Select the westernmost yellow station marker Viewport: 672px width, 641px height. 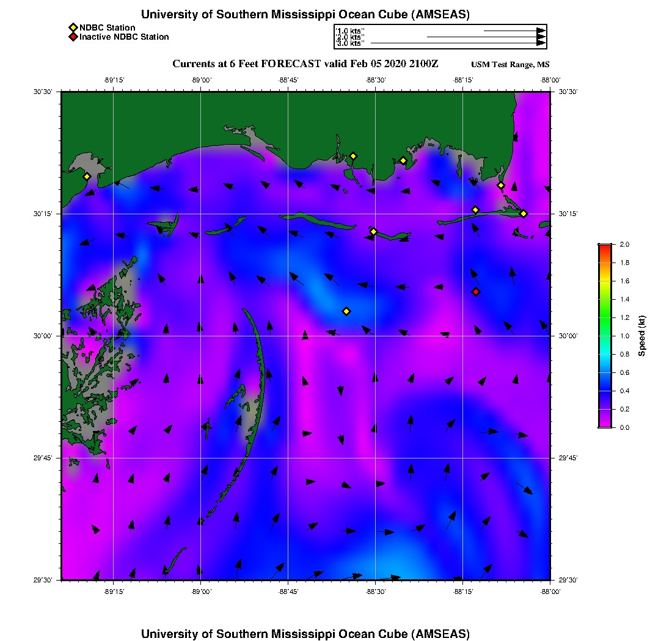87,176
